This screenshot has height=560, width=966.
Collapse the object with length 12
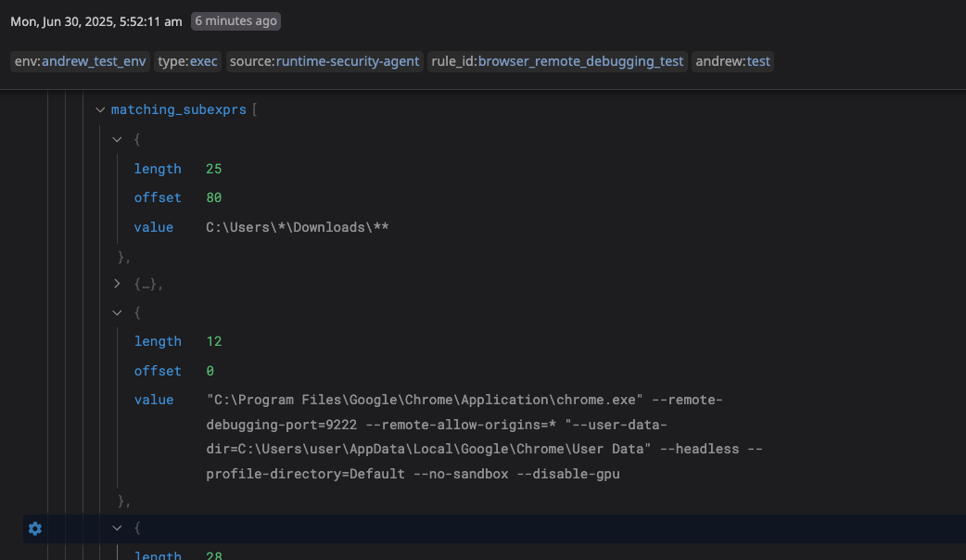click(x=117, y=313)
